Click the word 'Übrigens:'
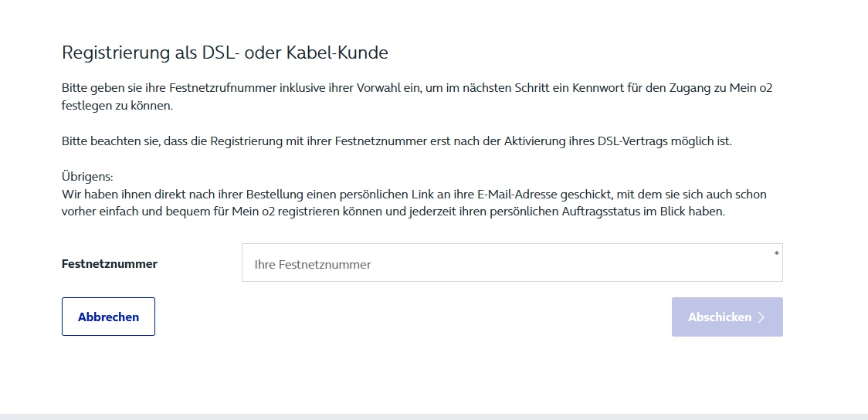The height and width of the screenshot is (420, 868). [x=87, y=177]
